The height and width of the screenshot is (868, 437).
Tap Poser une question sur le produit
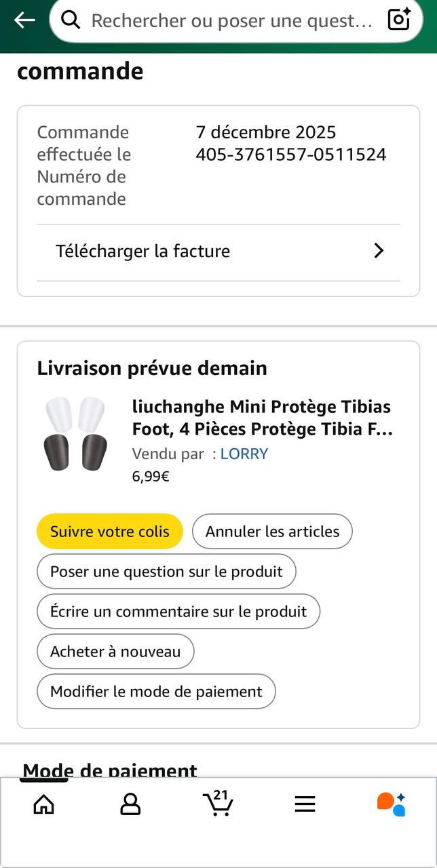[166, 572]
